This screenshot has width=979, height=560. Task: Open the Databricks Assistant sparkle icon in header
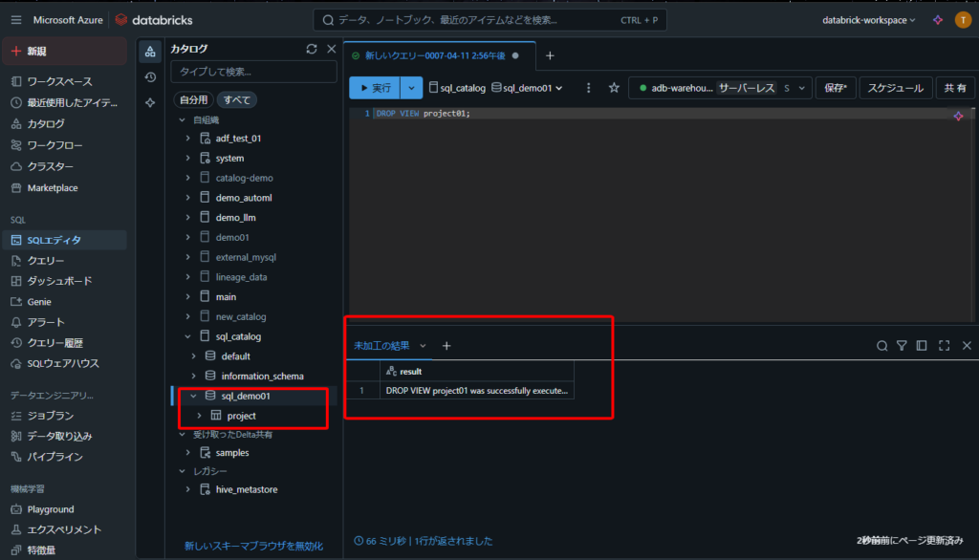pos(938,20)
